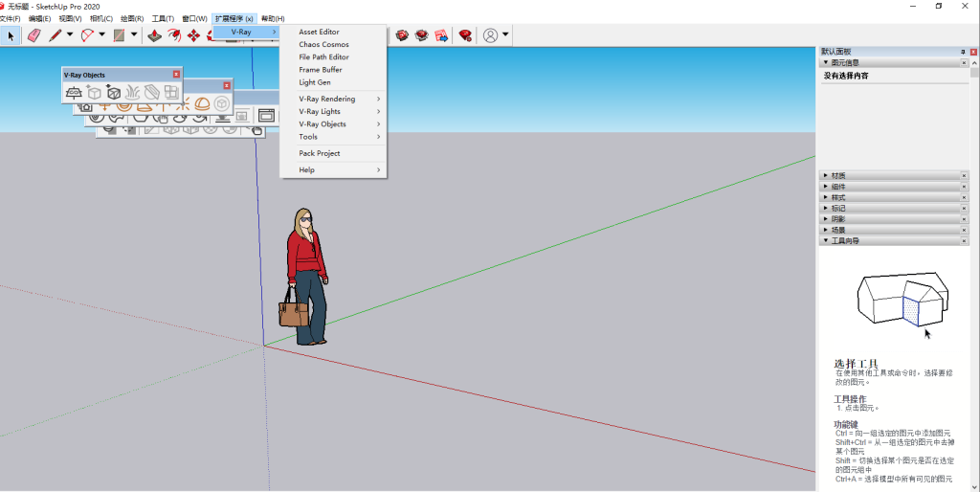
Task: Close the V-Ray Objects floating toolbar
Action: (176, 75)
